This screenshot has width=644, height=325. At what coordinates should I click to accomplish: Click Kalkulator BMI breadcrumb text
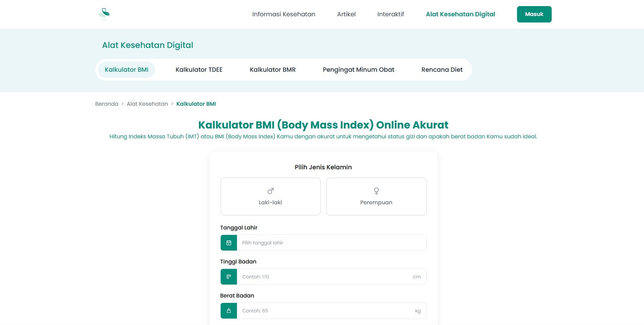[x=196, y=104]
